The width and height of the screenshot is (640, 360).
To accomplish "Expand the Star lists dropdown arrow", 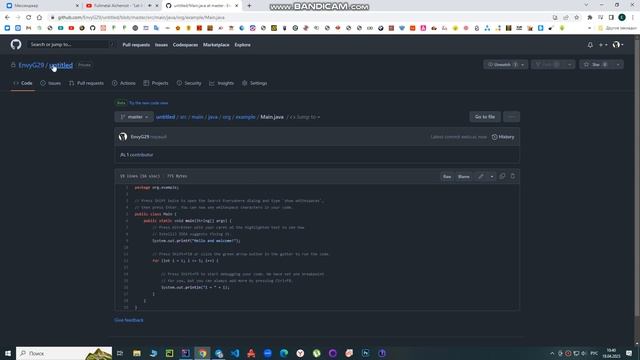I will [618, 64].
